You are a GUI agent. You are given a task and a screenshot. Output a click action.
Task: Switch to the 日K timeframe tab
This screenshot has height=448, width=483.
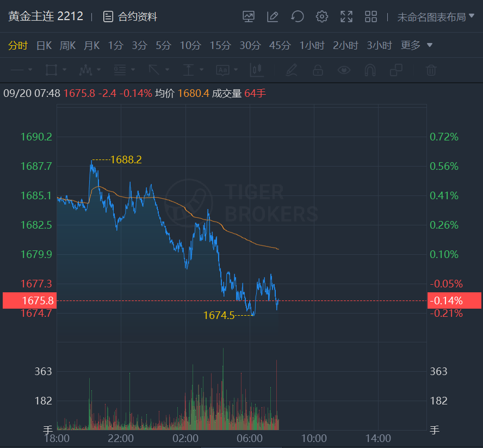[44, 45]
